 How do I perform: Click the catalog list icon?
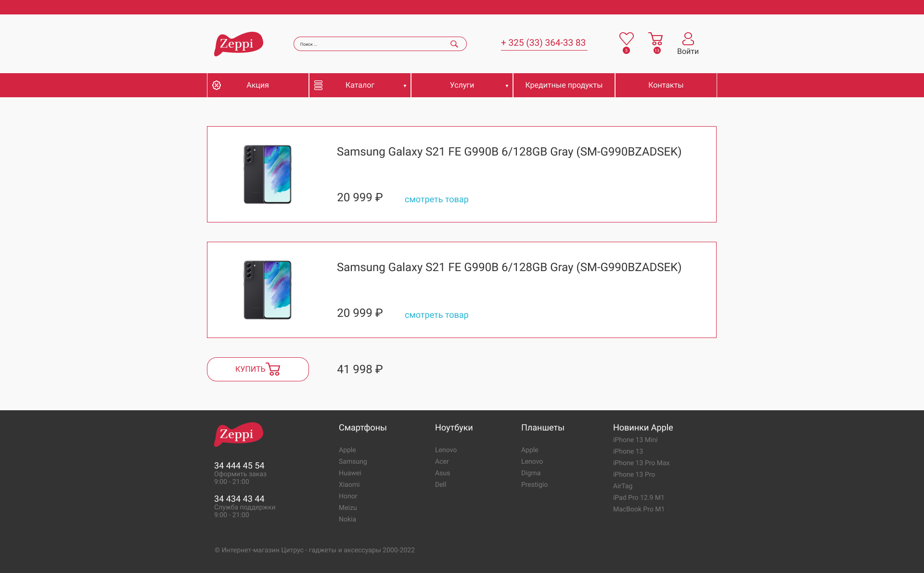[318, 85]
